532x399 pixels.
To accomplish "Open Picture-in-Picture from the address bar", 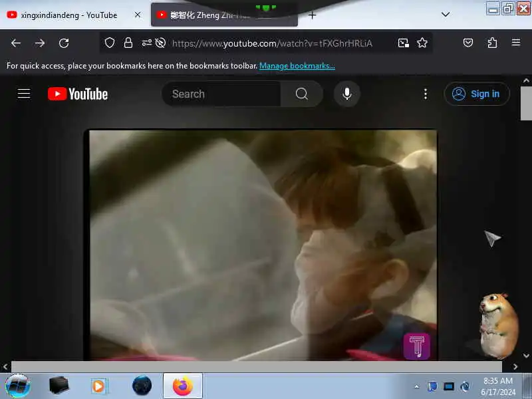I will (x=404, y=43).
